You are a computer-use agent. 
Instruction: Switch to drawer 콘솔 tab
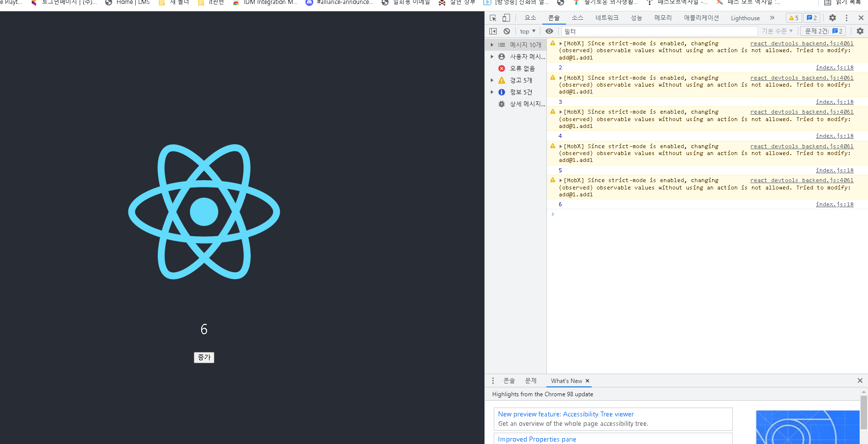coord(509,381)
